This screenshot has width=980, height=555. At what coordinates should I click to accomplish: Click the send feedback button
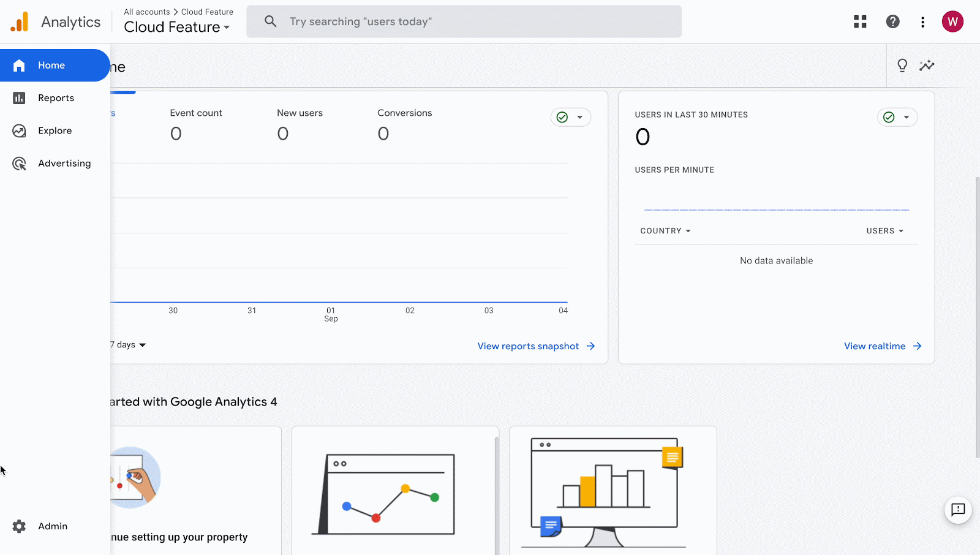[x=958, y=510]
